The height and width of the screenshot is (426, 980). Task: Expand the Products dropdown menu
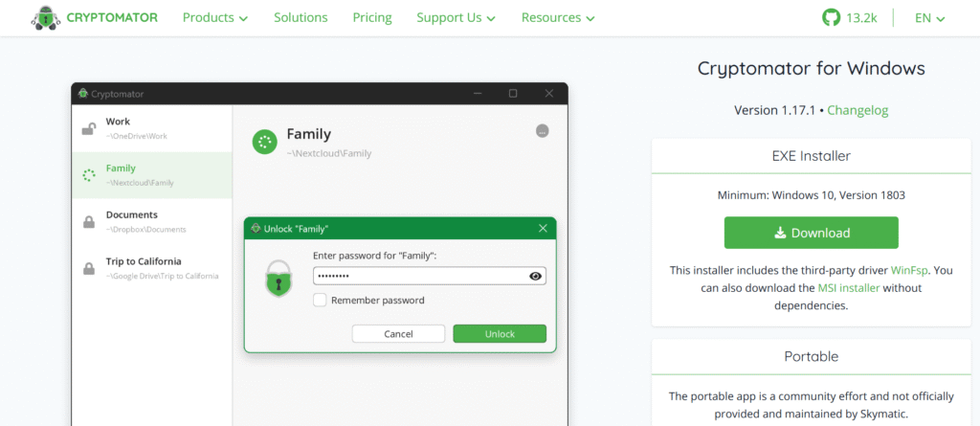[214, 17]
